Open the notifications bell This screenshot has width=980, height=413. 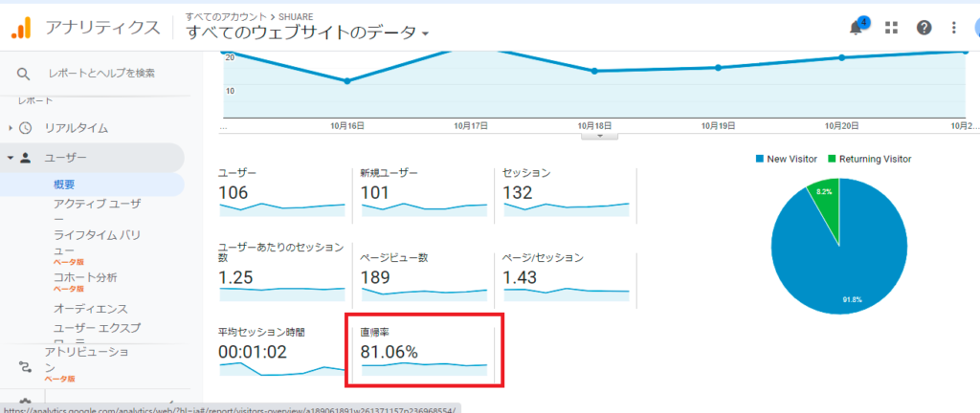point(856,28)
